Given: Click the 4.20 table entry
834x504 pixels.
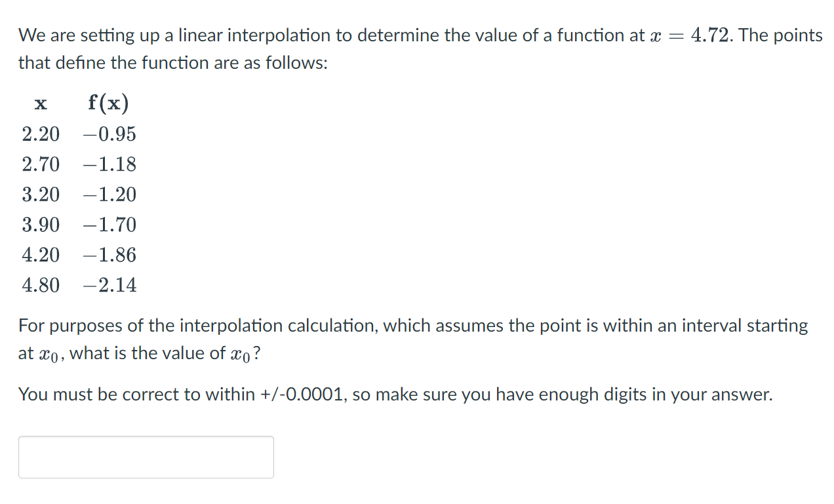Looking at the screenshot, I should (40, 255).
